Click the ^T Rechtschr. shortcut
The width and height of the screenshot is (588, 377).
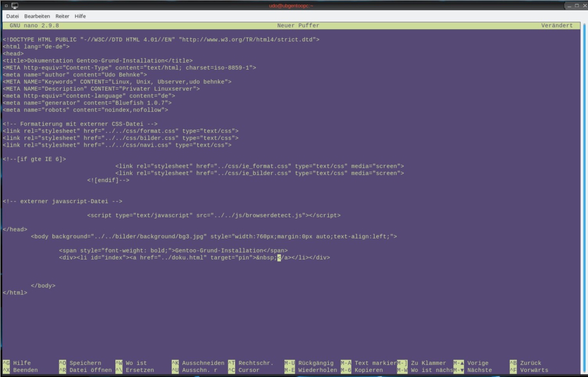(251, 363)
